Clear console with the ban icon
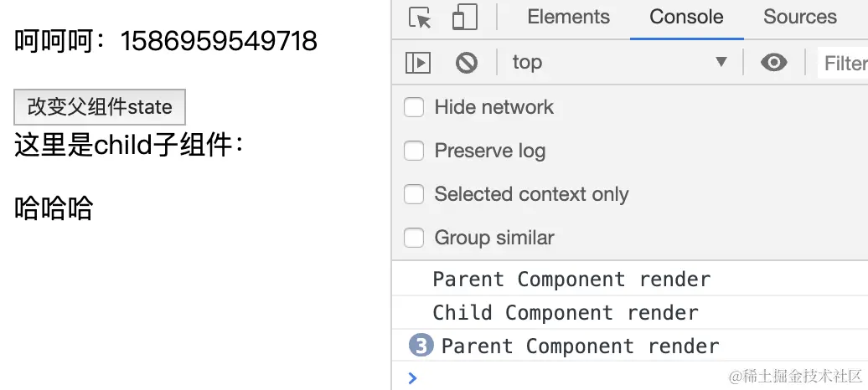 467,63
